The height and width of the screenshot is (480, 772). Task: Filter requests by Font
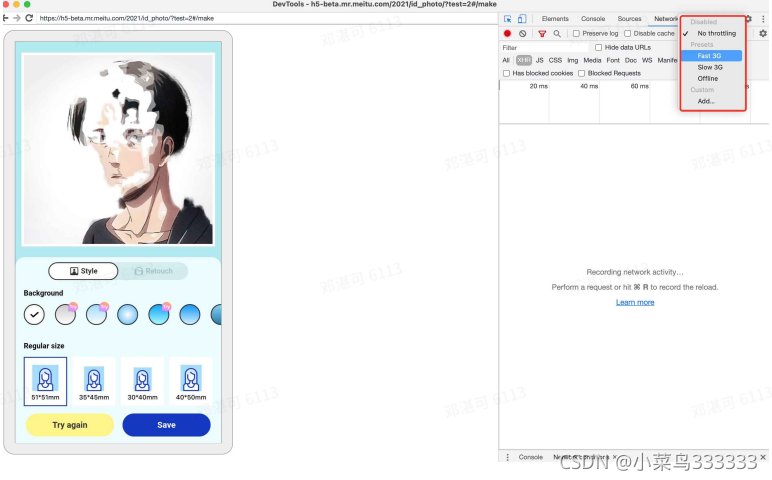click(x=613, y=60)
